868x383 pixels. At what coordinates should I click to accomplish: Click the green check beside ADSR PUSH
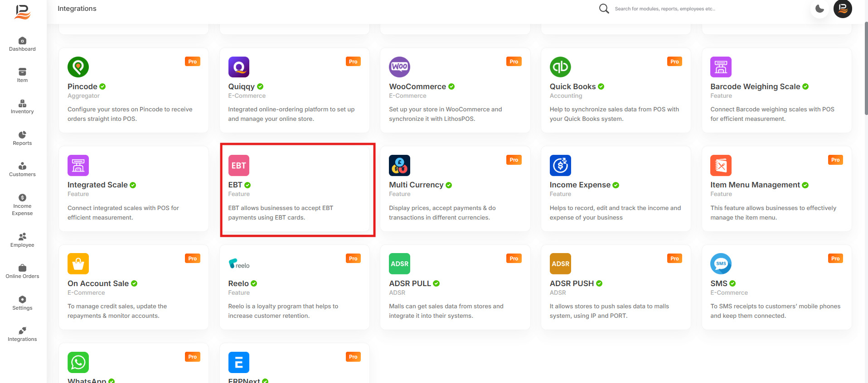599,283
